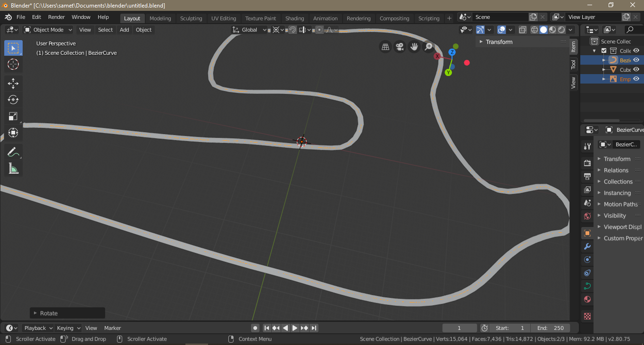The height and width of the screenshot is (345, 644).
Task: Open Modifiers wrench tab
Action: [587, 246]
